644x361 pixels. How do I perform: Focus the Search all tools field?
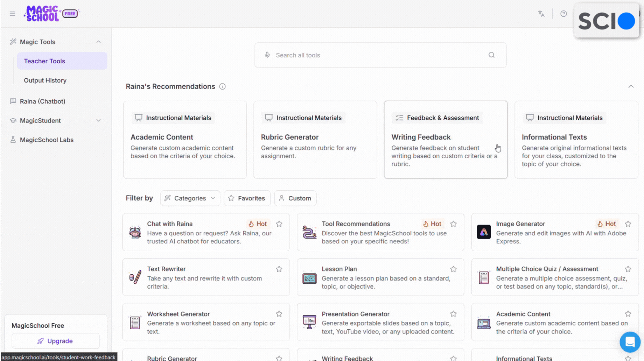380,55
